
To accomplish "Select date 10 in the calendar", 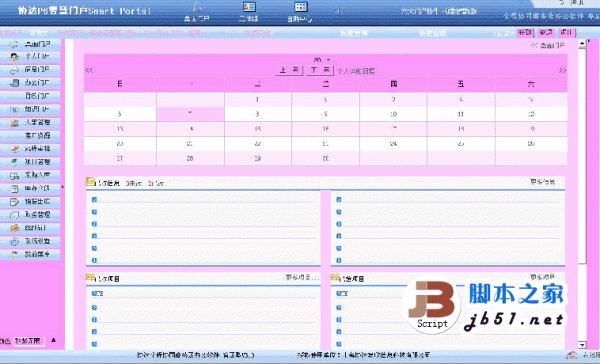I will coord(393,114).
